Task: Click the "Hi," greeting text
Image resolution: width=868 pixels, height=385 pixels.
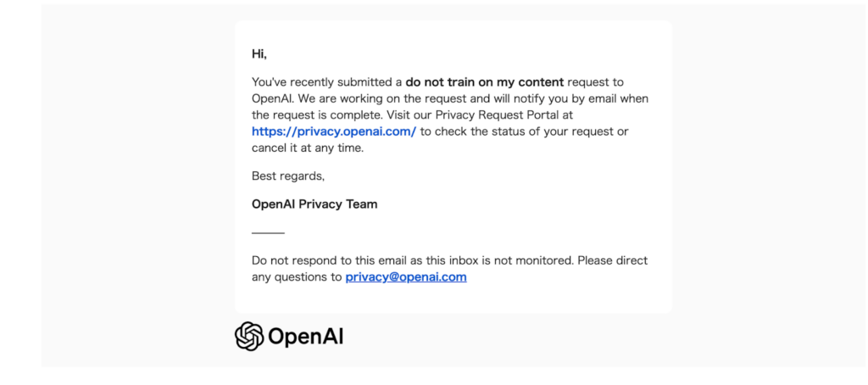Action: (x=259, y=54)
